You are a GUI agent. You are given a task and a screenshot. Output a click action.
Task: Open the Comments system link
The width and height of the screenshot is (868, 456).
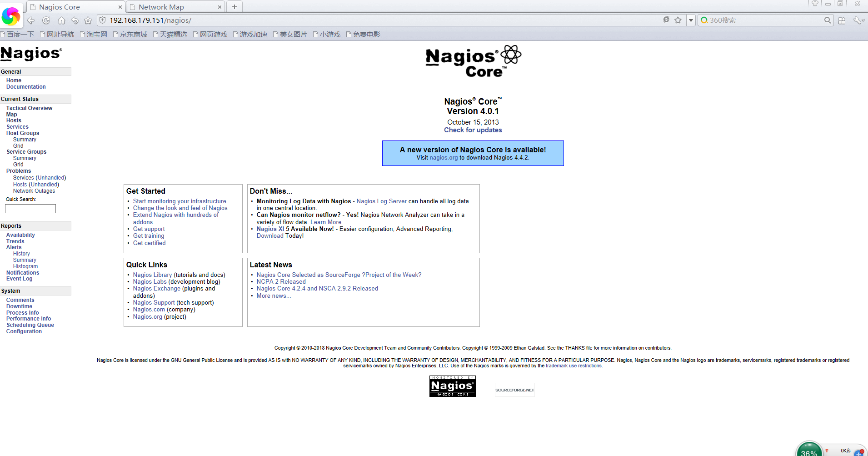[x=20, y=300]
